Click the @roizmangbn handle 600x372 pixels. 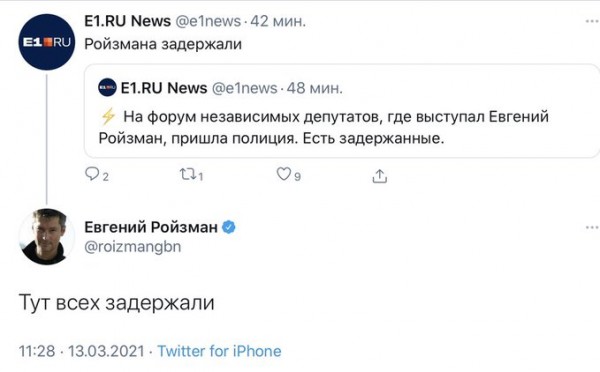pyautogui.click(x=132, y=246)
